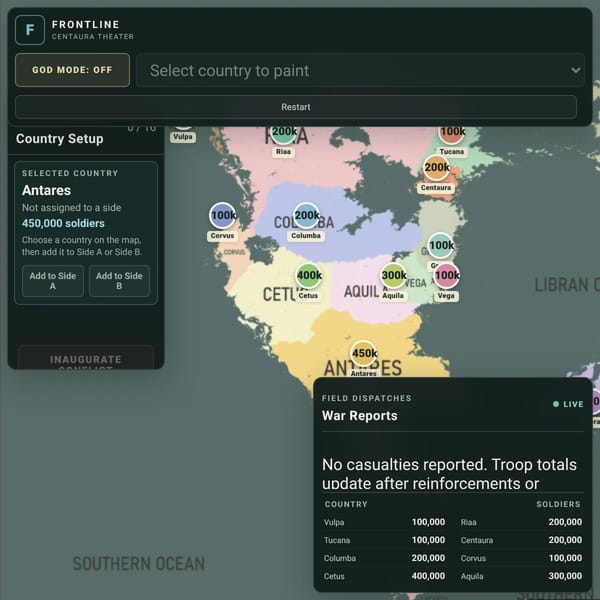Click the Riaa row in War Reports
Viewport: 600px width, 600px height.
[521, 522]
